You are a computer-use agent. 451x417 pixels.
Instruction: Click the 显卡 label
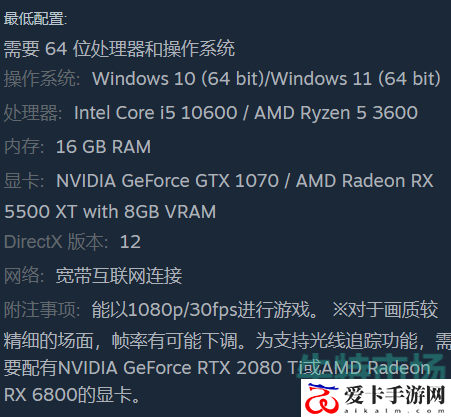[24, 181]
